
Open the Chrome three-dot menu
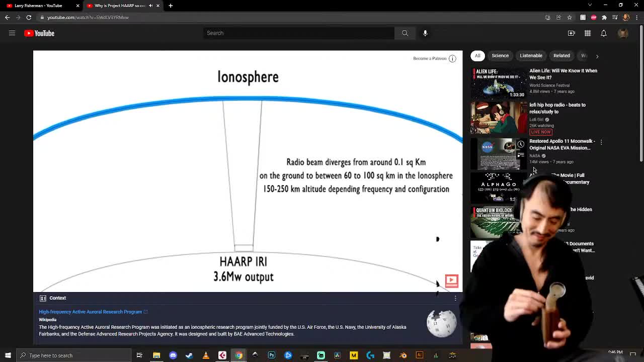point(636,17)
